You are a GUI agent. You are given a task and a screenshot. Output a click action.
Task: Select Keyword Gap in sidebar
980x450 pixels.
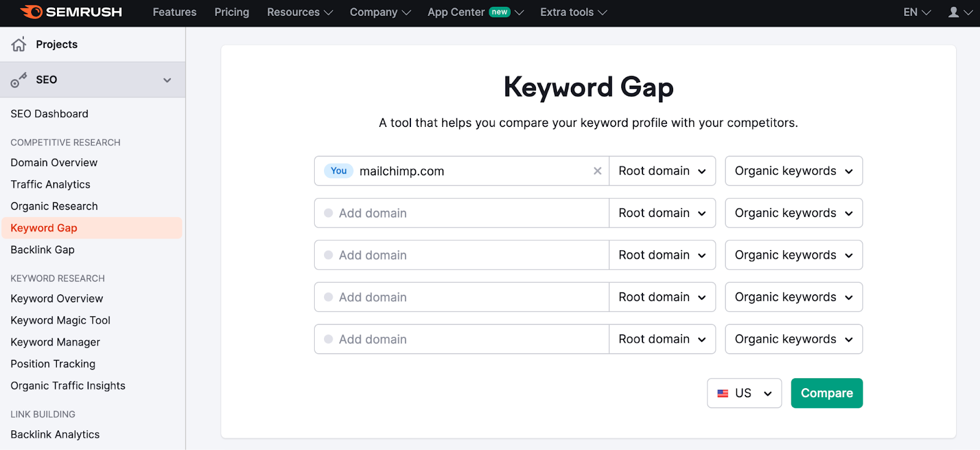click(x=92, y=228)
